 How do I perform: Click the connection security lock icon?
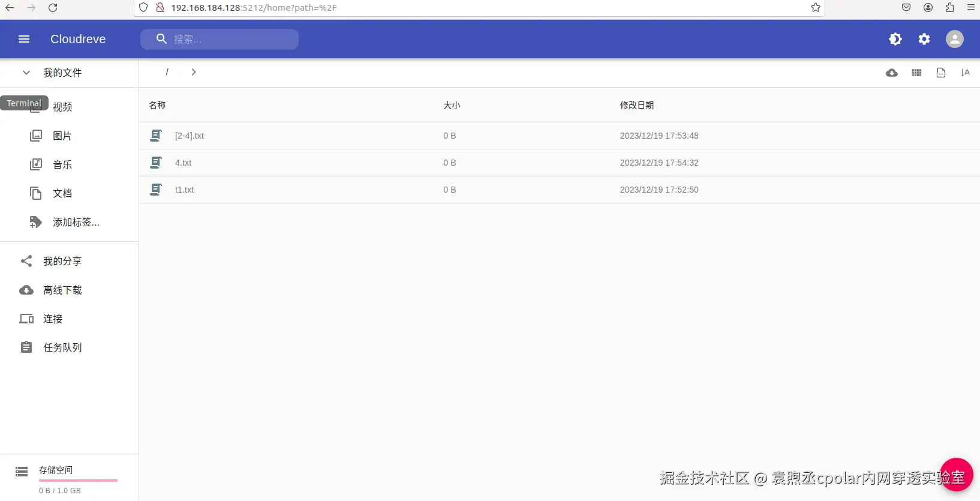click(x=160, y=8)
